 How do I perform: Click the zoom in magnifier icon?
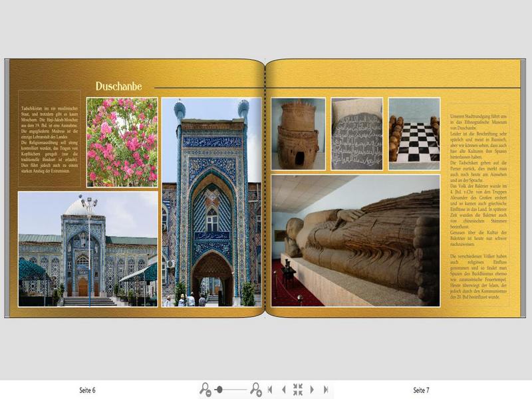click(x=256, y=390)
